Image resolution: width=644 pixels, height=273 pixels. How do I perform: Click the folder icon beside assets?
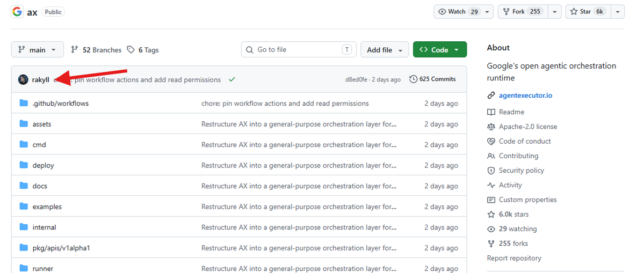tap(24, 124)
